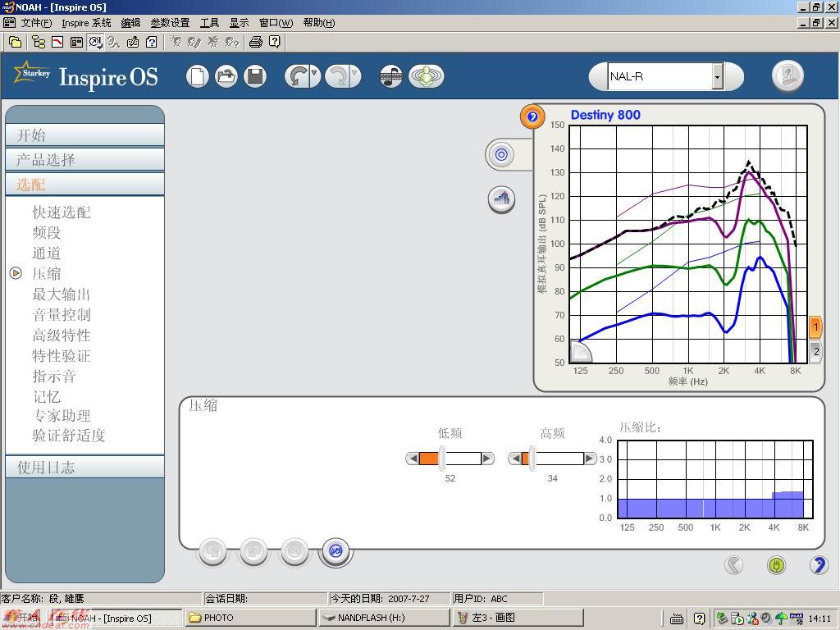840x630 pixels.
Task: Go to 特性验证 in sidebar
Action: (x=62, y=356)
